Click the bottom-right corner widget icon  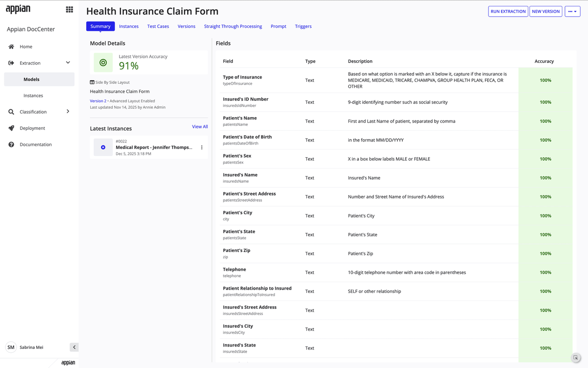click(x=576, y=358)
